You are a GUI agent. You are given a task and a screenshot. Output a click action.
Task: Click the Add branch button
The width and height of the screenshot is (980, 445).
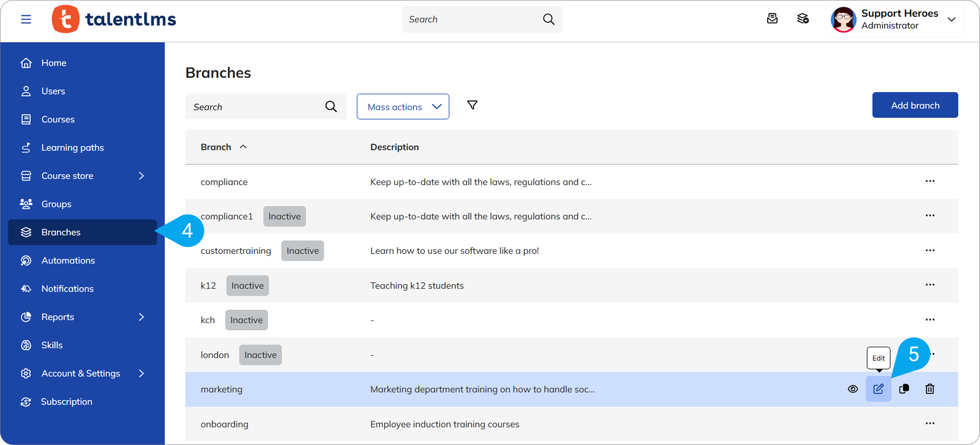(915, 105)
